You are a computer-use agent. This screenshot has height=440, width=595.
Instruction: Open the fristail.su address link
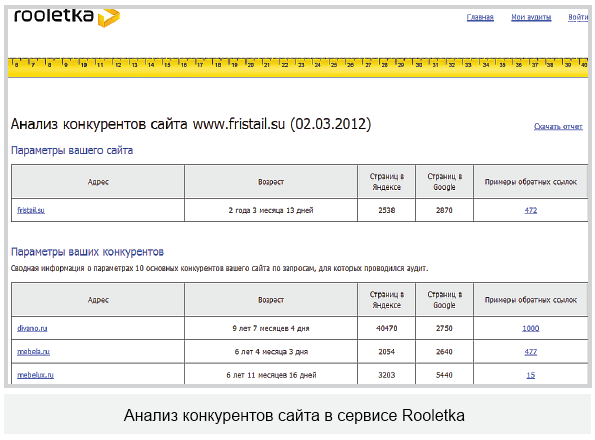point(31,210)
